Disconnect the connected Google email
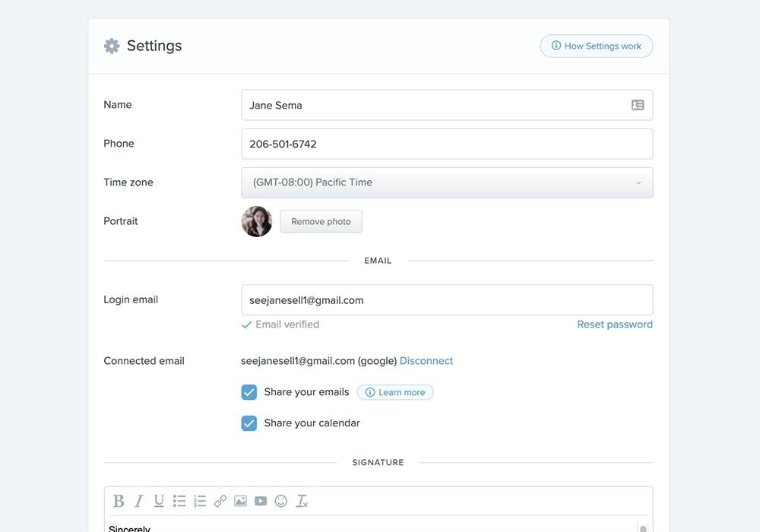760x532 pixels. pos(426,361)
